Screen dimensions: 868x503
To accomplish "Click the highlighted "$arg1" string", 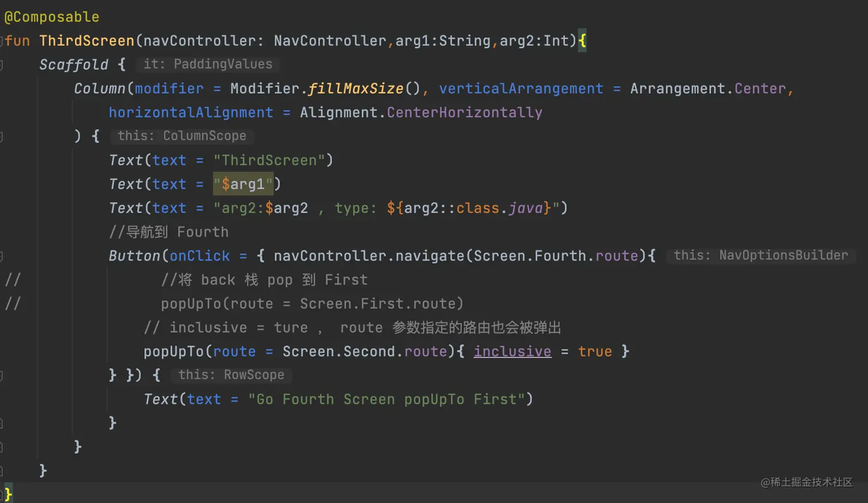I will click(x=243, y=184).
